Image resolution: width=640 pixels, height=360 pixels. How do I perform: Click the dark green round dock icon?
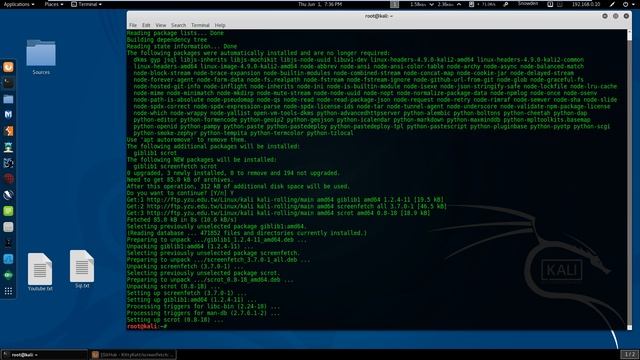coord(8,275)
